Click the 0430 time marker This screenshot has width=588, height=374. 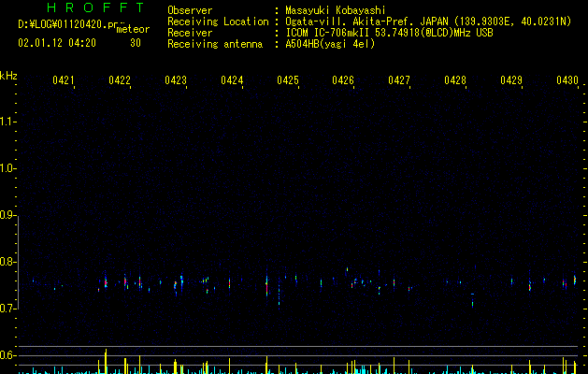567,80
